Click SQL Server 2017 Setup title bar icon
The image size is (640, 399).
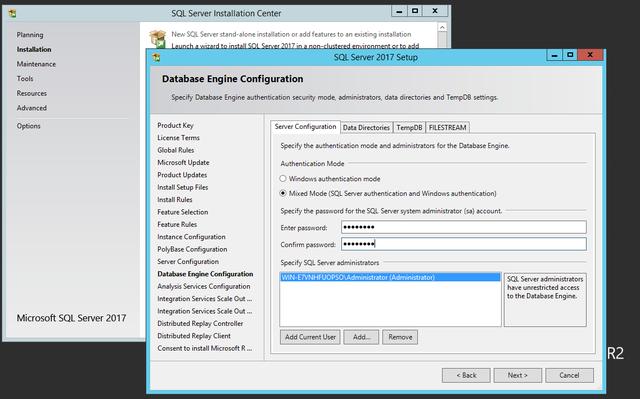tap(156, 58)
